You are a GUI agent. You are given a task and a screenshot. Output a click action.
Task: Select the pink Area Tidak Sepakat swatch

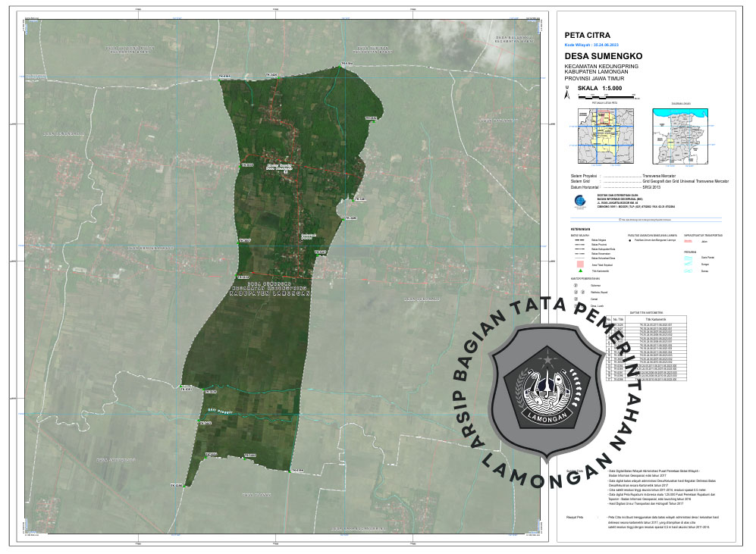point(580,263)
